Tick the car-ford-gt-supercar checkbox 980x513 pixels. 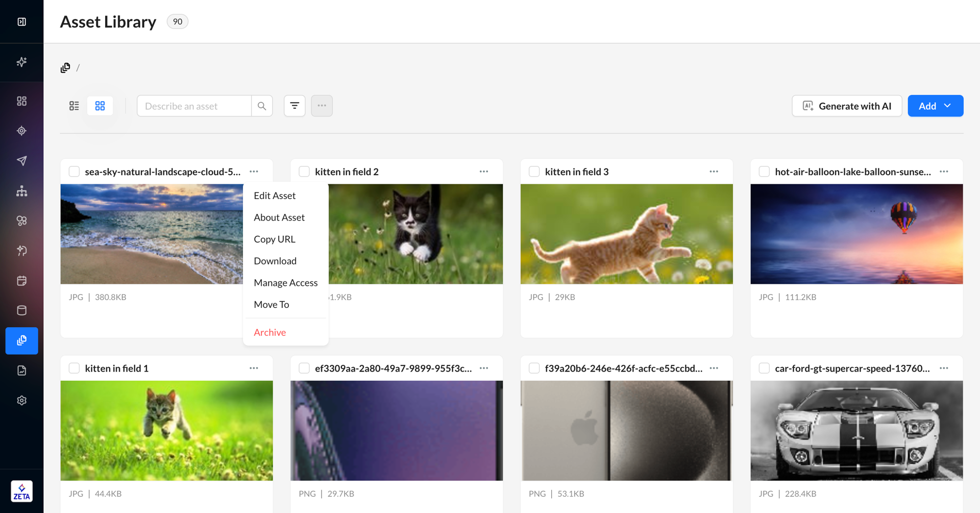764,368
